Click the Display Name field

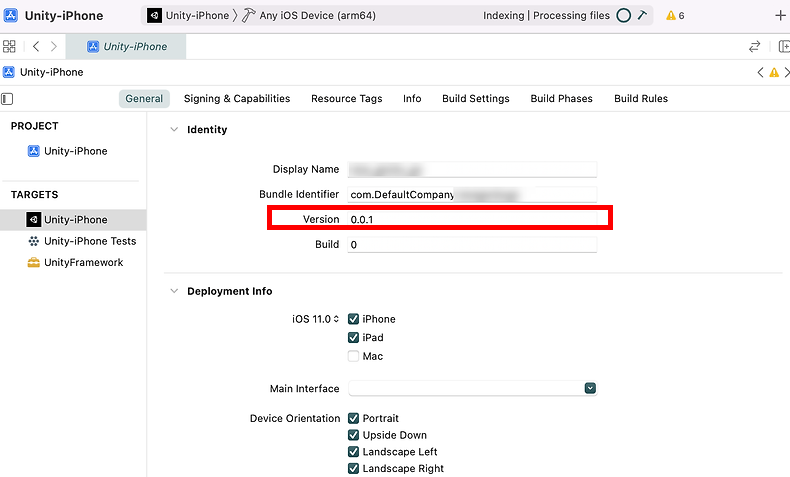[x=472, y=169]
